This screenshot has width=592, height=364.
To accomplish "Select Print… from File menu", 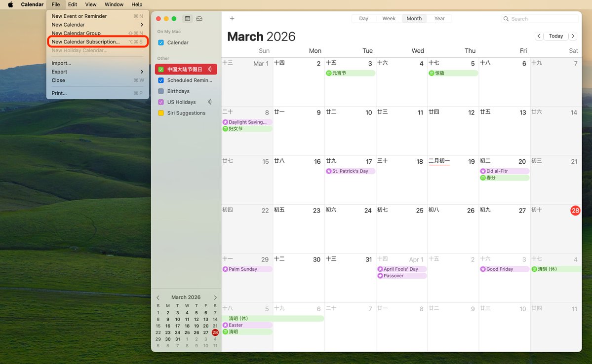I will point(97,93).
